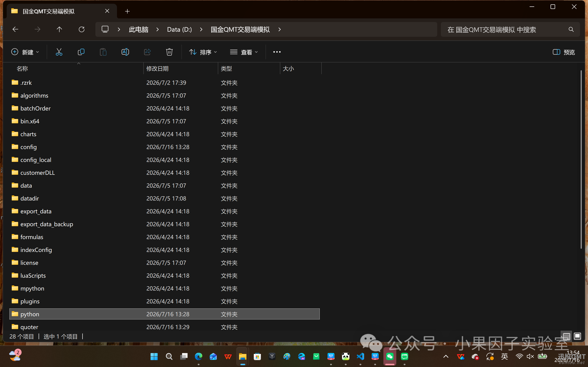Toggle the 预览 preview pane
The width and height of the screenshot is (588, 367).
[x=564, y=52]
